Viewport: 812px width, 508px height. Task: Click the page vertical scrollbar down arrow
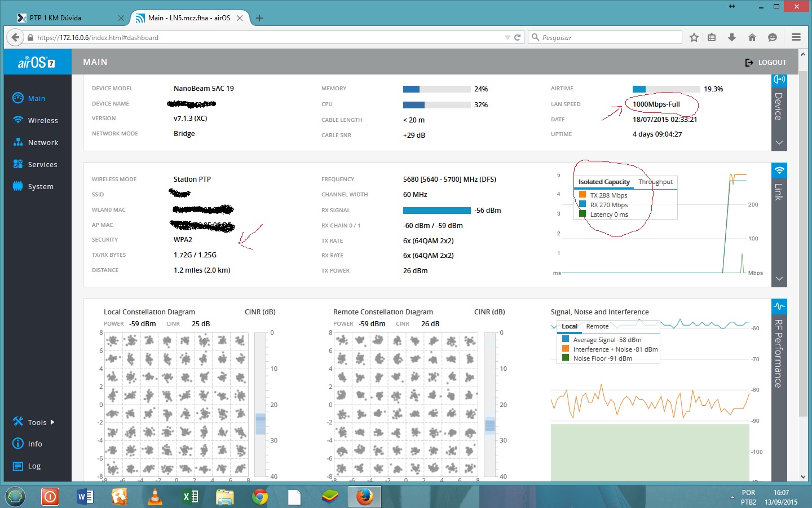[804, 478]
